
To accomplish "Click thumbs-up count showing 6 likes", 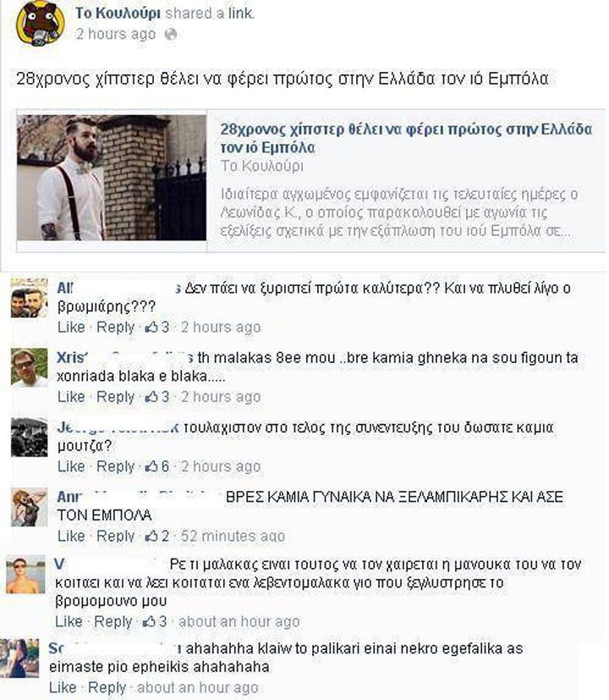I will click(157, 466).
